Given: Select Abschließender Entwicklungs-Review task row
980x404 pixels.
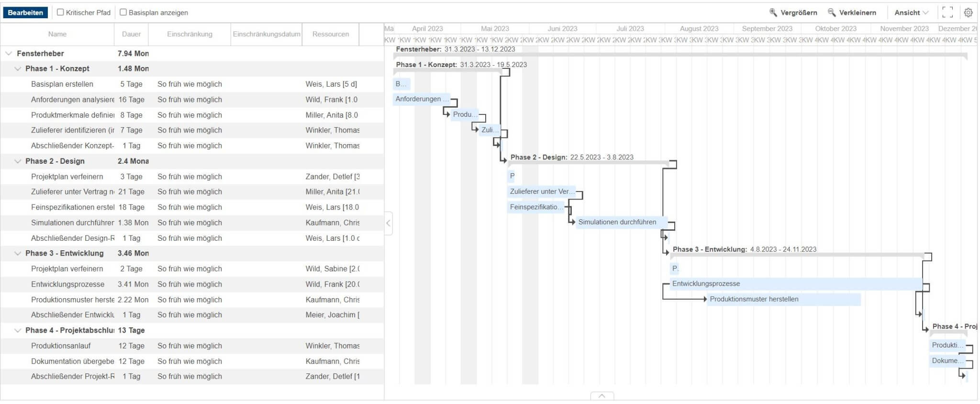Looking at the screenshot, I should tap(192, 315).
